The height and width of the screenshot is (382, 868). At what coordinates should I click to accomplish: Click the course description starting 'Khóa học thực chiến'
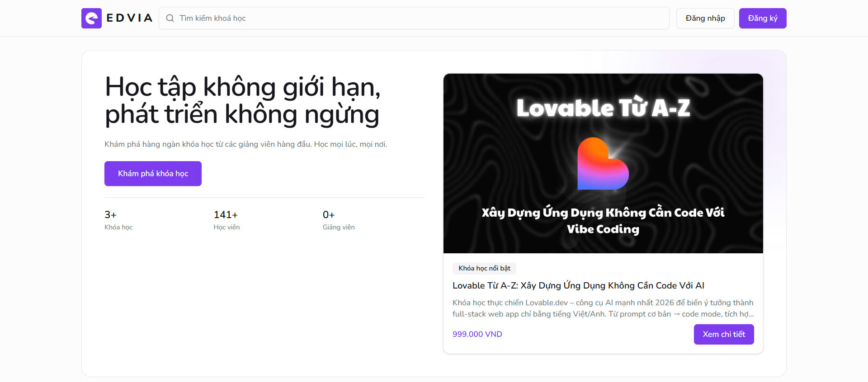tap(603, 308)
